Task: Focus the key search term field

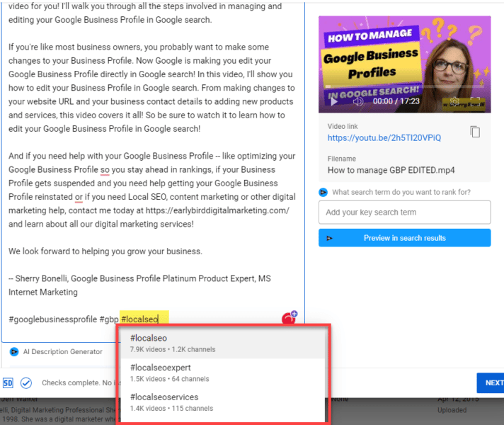Action: coord(404,212)
